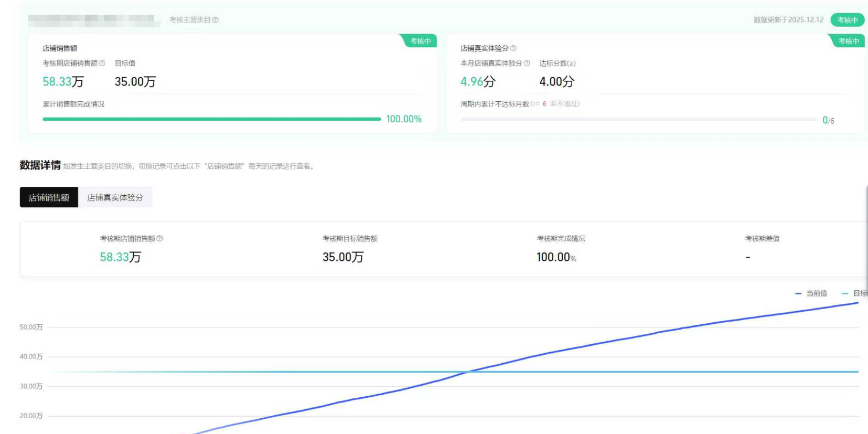Click the help icon beside 店铺真实体验分 card title
Image resolution: width=868 pixels, height=434 pixels.
click(513, 48)
